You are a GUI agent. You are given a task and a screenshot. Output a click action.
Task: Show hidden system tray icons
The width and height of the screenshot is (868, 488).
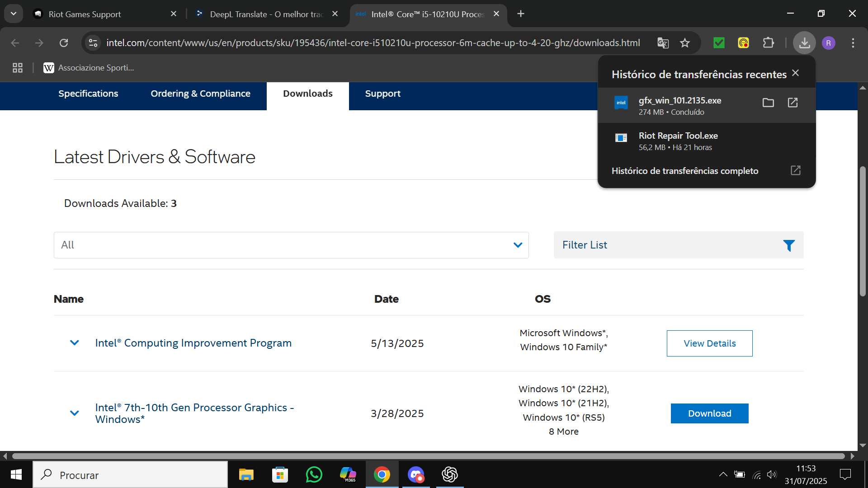click(723, 474)
